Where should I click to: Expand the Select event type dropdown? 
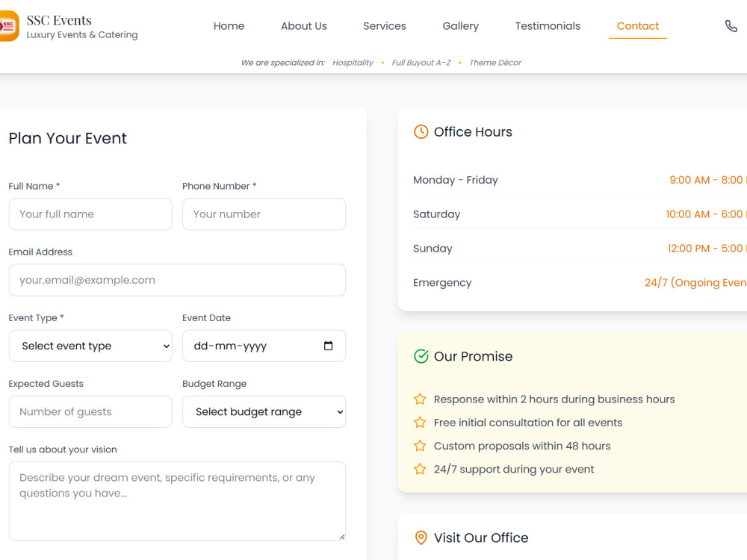click(x=90, y=346)
